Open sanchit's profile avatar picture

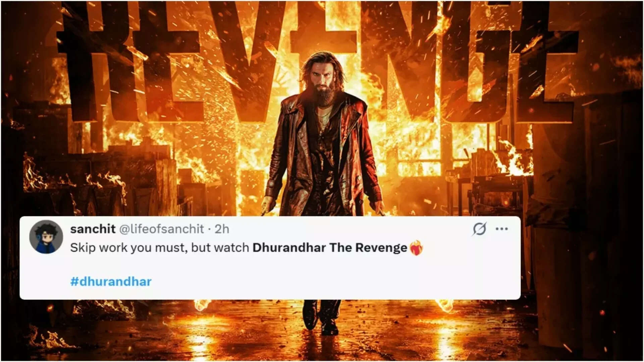(x=46, y=237)
